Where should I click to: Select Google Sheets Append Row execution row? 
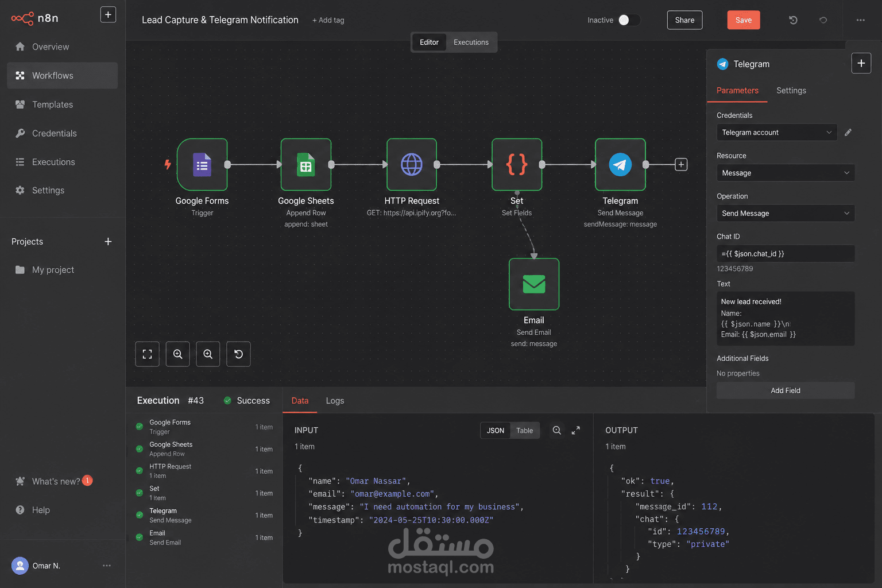point(204,449)
